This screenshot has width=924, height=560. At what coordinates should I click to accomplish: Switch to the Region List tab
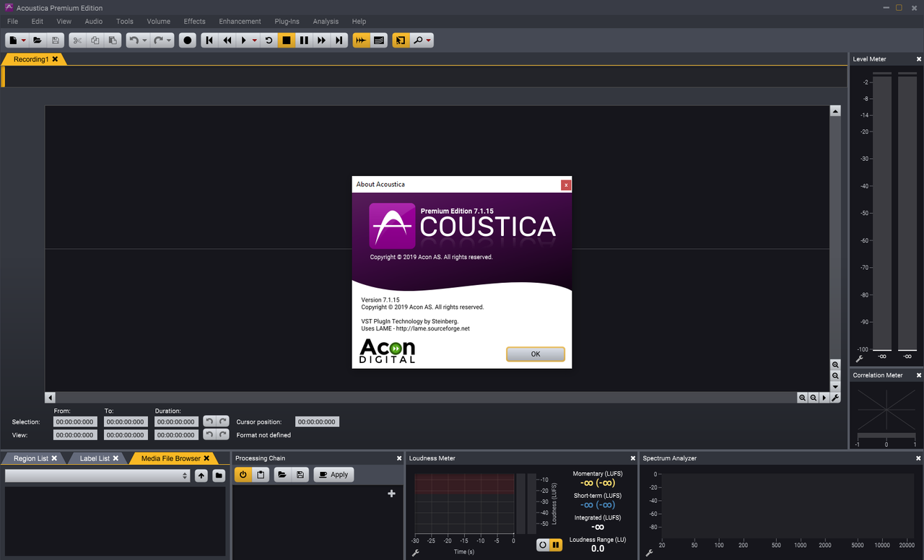tap(31, 458)
